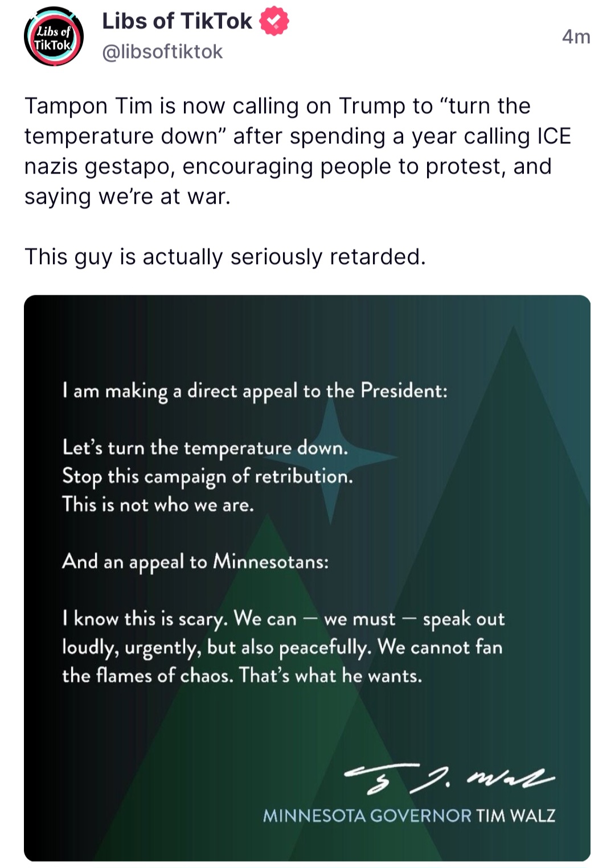The height and width of the screenshot is (868, 615).
Task: Click the sentence "This guy is actually seriously"
Action: click(x=225, y=257)
